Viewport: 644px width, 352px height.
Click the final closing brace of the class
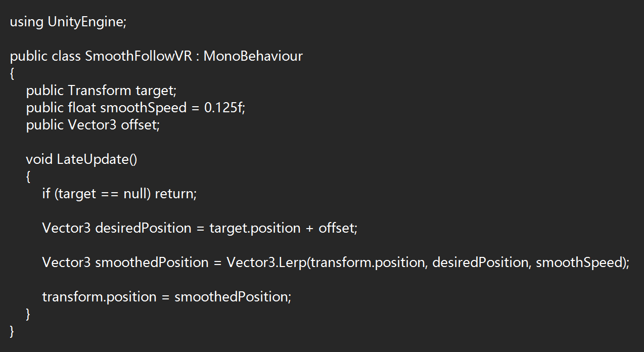point(12,331)
